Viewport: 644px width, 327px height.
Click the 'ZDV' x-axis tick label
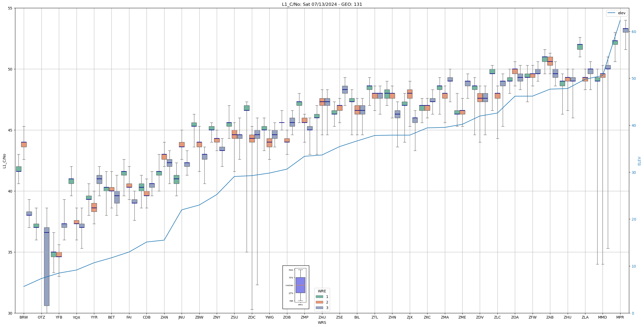pyautogui.click(x=480, y=317)
